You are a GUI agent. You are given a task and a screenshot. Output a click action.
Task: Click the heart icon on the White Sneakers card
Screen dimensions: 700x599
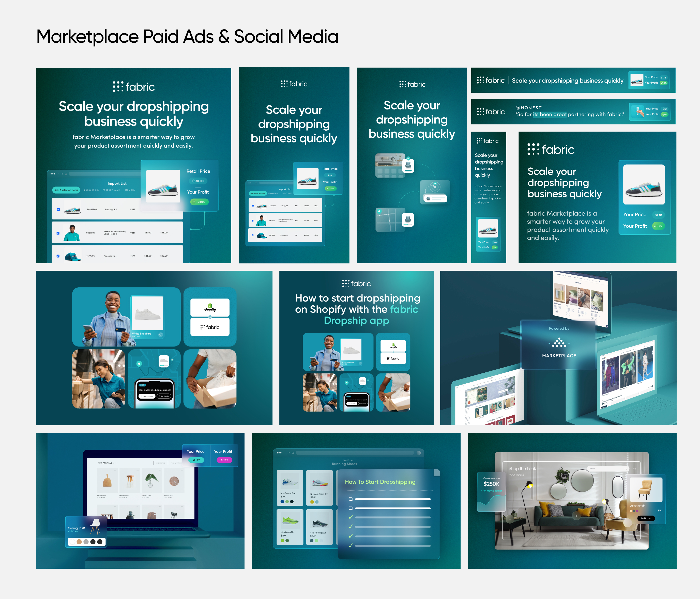click(x=160, y=335)
